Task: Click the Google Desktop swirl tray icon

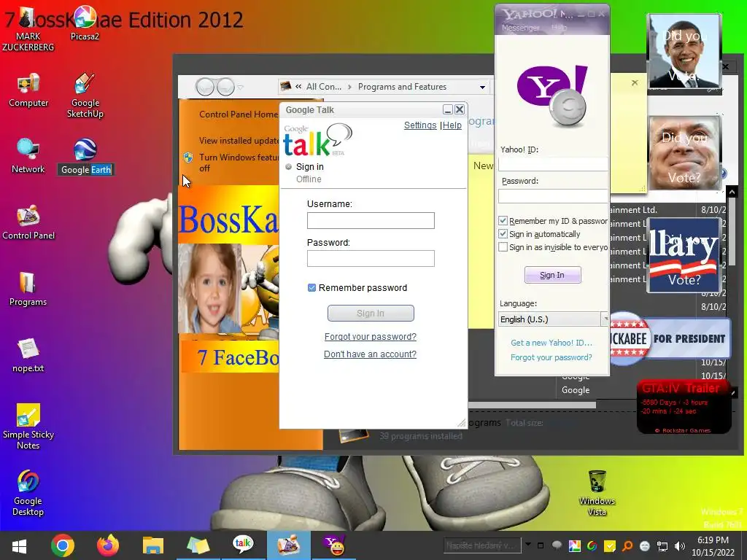Action: 592,545
